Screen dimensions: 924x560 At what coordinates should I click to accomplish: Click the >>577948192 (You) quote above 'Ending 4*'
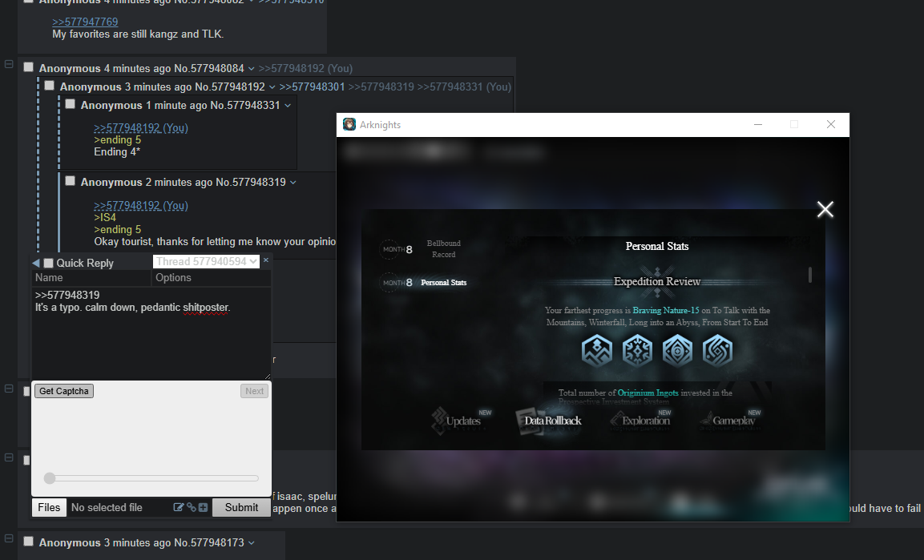click(x=141, y=127)
